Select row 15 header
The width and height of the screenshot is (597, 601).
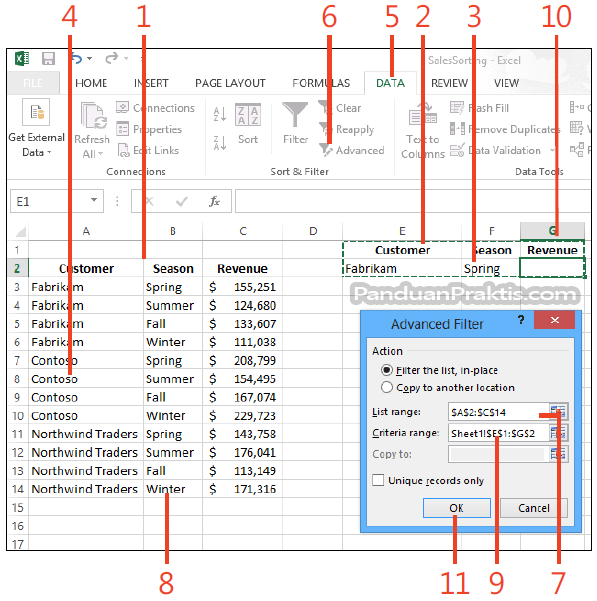[18, 507]
